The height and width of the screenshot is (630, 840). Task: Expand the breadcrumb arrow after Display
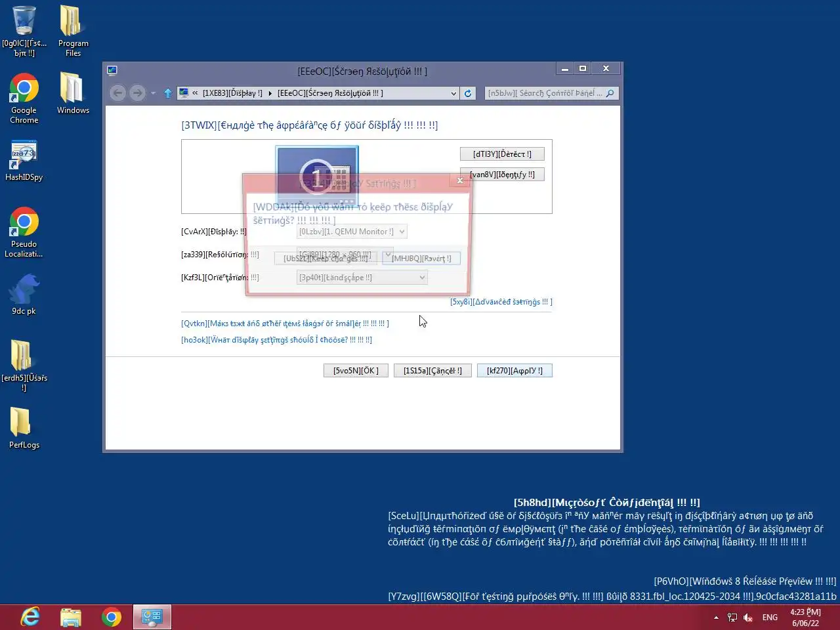[x=270, y=93]
